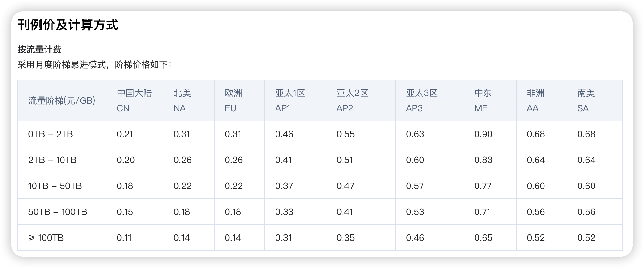Click the 中东 ME column header

coord(483,100)
